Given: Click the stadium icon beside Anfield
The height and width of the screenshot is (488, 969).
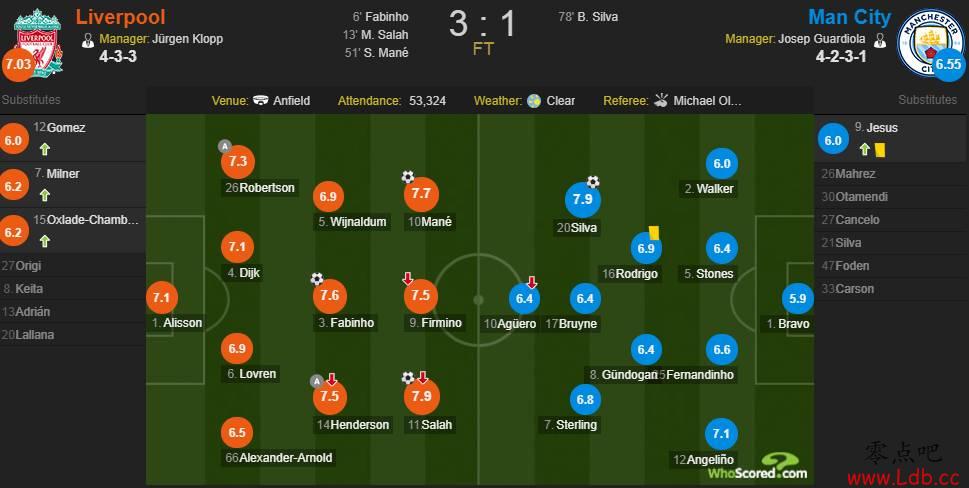Looking at the screenshot, I should 261,101.
